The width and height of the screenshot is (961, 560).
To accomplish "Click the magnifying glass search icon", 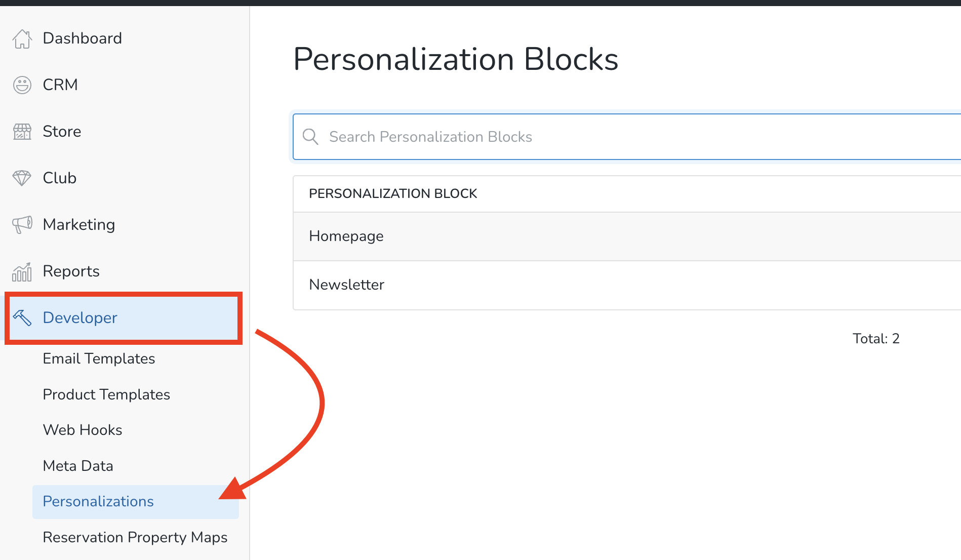I will pos(310,137).
